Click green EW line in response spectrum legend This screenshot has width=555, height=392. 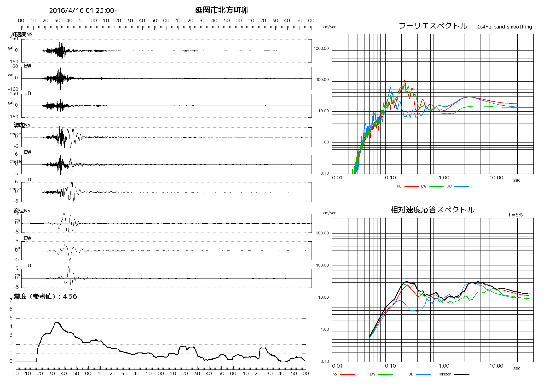coord(385,375)
